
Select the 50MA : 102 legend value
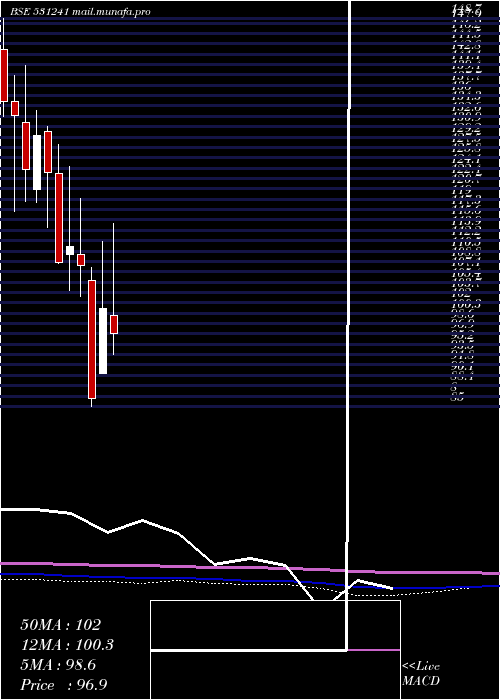pos(61,625)
